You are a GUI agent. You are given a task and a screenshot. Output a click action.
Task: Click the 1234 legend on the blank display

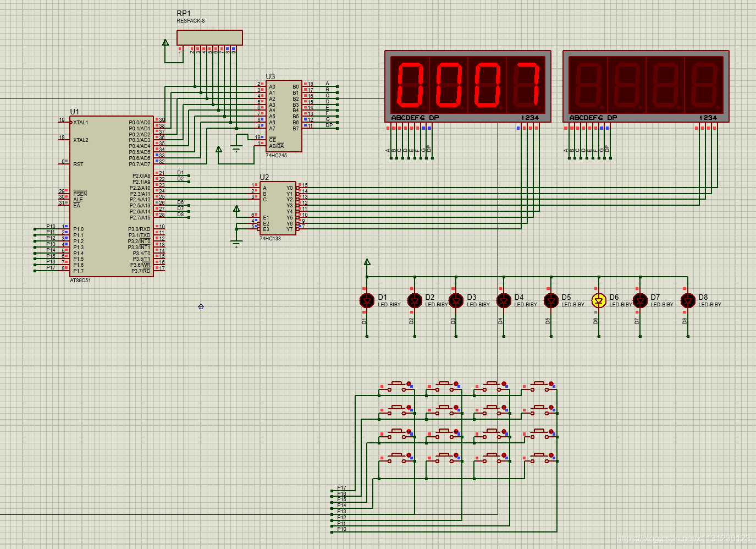(x=708, y=118)
